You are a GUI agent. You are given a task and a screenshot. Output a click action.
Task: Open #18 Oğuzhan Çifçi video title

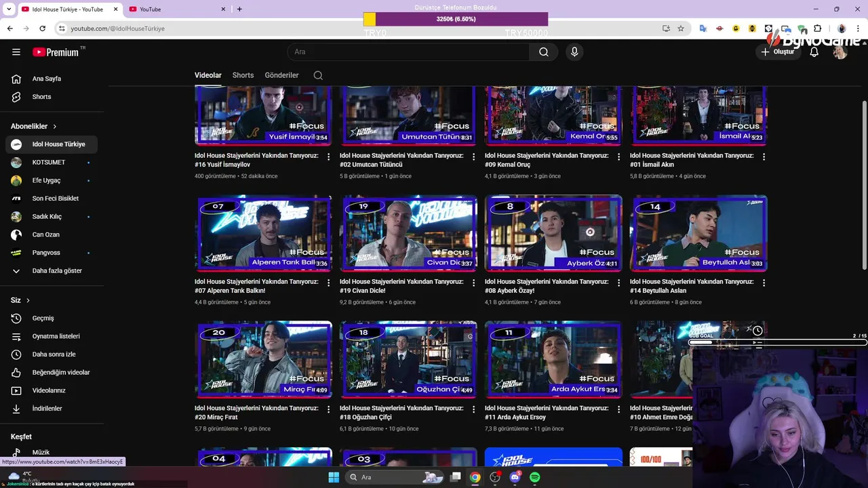coord(401,412)
